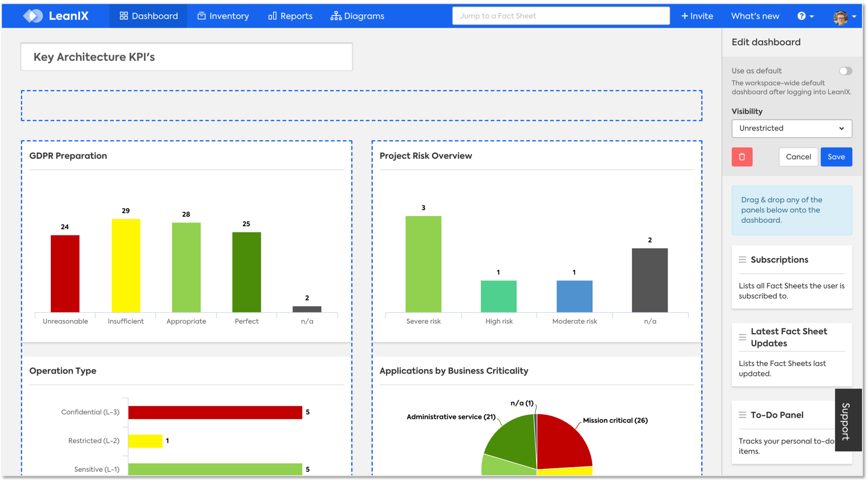Open the Inventory tab
Image resolution: width=868 pixels, height=481 pixels.
pyautogui.click(x=223, y=16)
